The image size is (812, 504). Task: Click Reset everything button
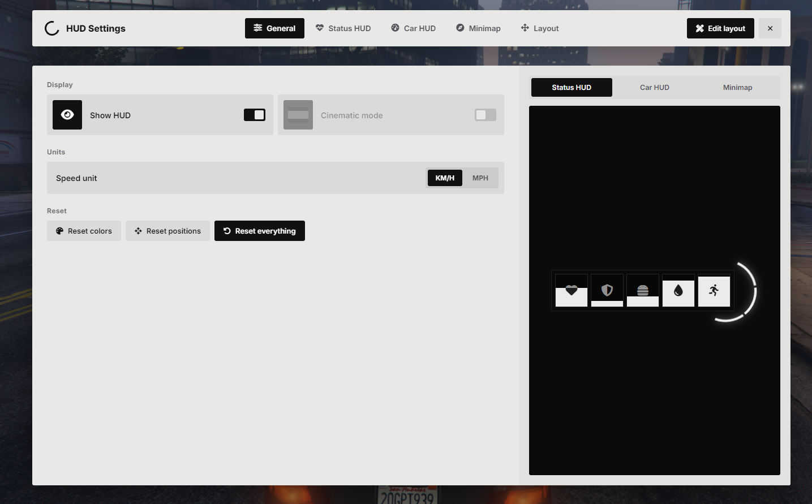[260, 231]
